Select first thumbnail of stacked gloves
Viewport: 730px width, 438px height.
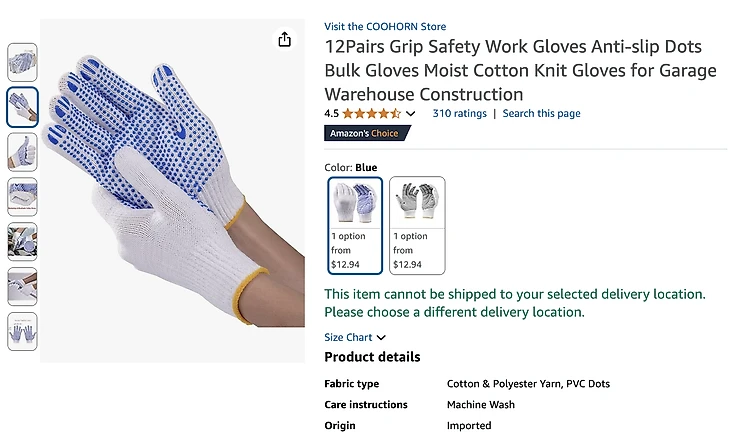click(x=22, y=62)
